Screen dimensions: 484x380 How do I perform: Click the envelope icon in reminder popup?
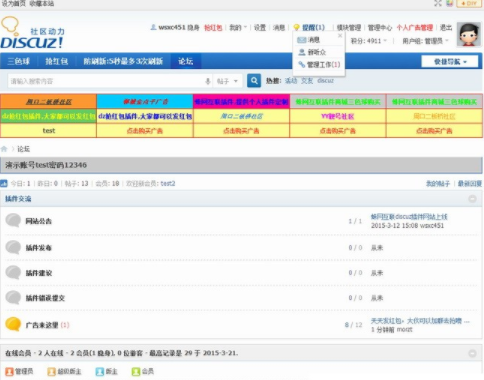point(301,40)
